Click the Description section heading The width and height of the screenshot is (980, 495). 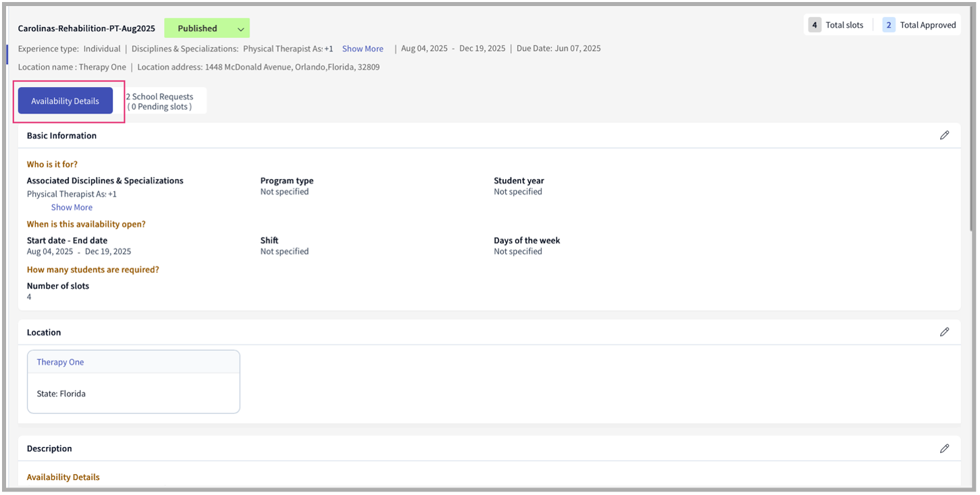click(49, 448)
